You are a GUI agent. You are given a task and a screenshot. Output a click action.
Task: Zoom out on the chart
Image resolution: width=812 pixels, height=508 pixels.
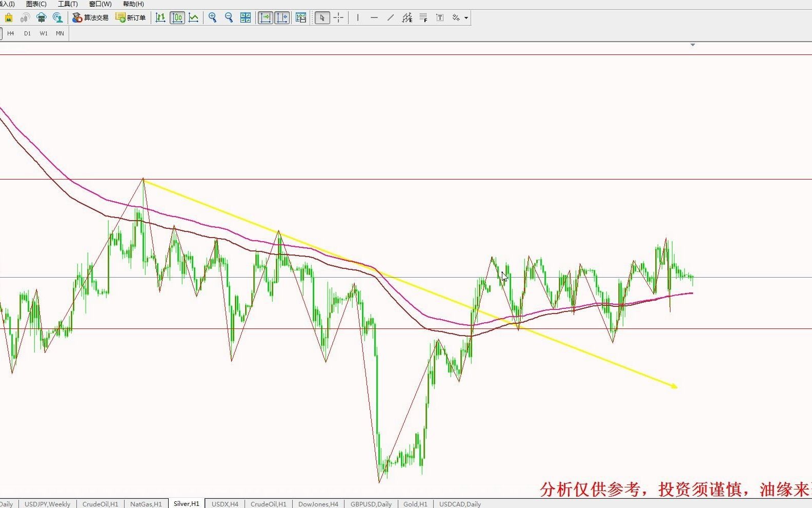[x=229, y=18]
